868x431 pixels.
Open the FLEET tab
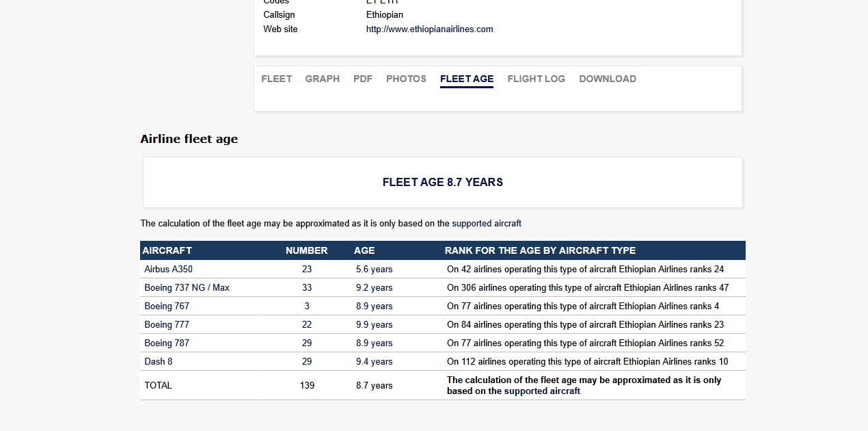tap(276, 79)
